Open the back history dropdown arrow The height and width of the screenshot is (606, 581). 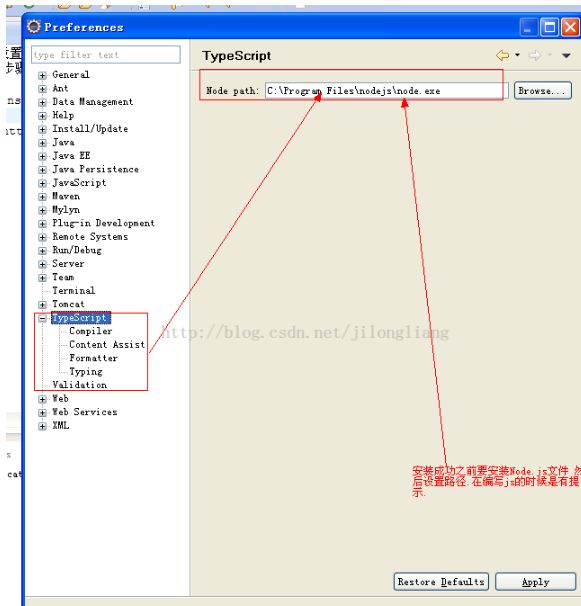point(517,55)
